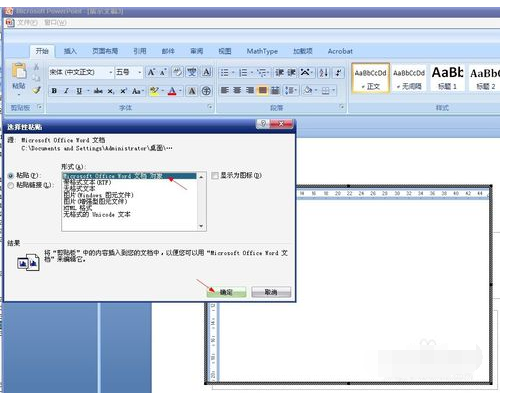523x393 pixels.
Task: Open the font color dropdown arrow
Action: tap(180, 91)
